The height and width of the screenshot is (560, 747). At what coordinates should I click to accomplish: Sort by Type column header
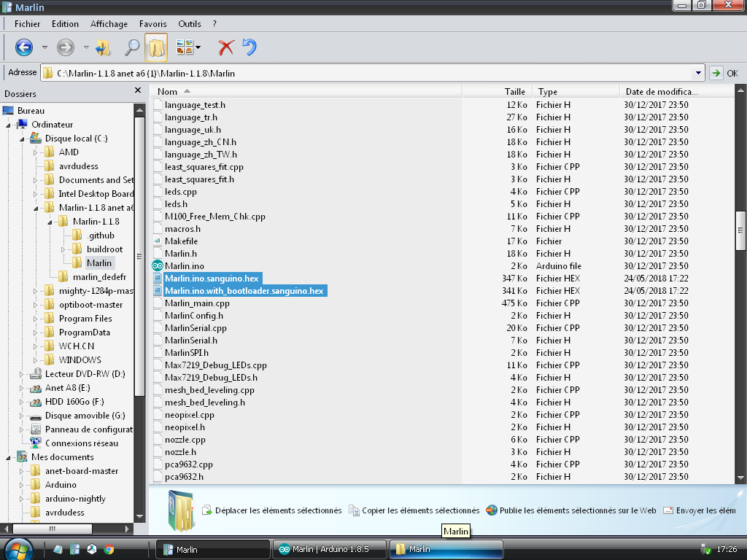[x=576, y=91]
